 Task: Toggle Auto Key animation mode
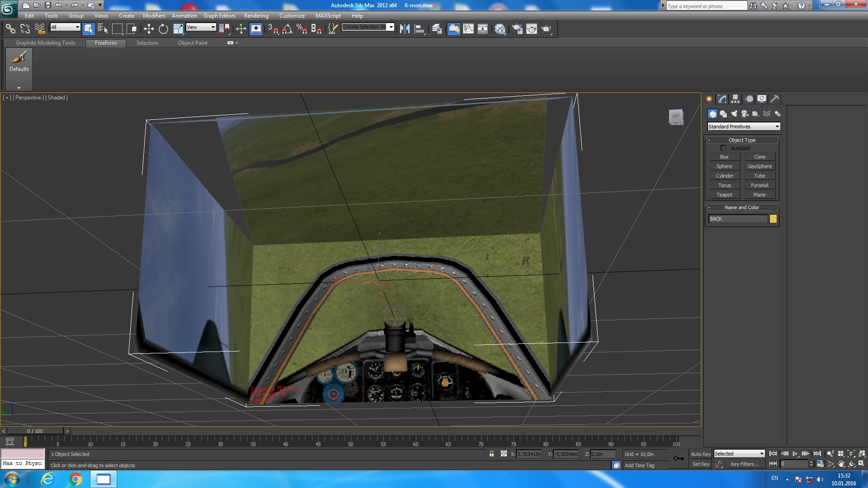[700, 454]
